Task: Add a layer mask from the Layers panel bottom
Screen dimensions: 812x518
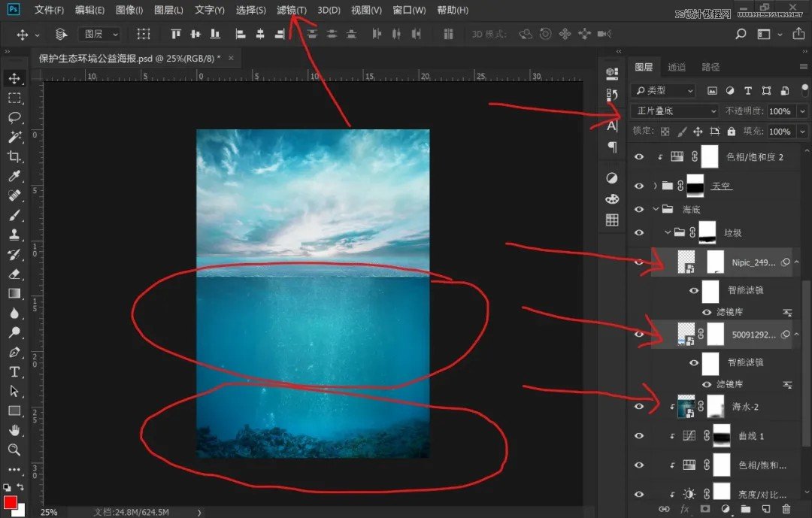Action: click(705, 510)
